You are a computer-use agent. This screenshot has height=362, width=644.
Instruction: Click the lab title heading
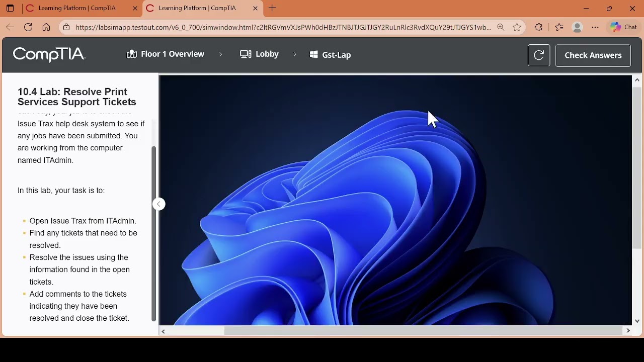(x=77, y=97)
